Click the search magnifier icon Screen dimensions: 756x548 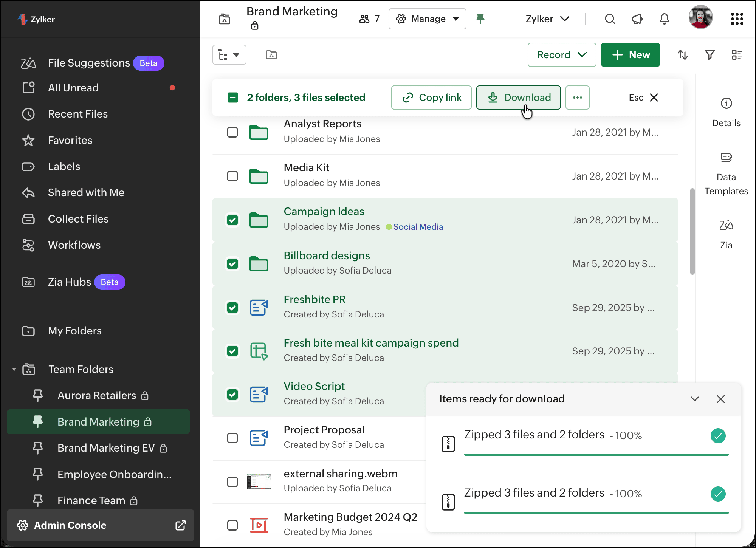610,19
